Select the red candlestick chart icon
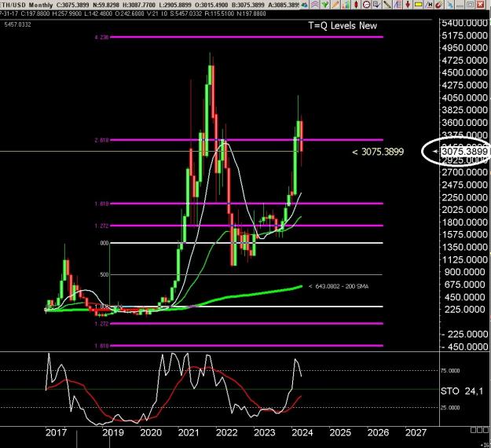This screenshot has width=491, height=448. tap(356, 5)
